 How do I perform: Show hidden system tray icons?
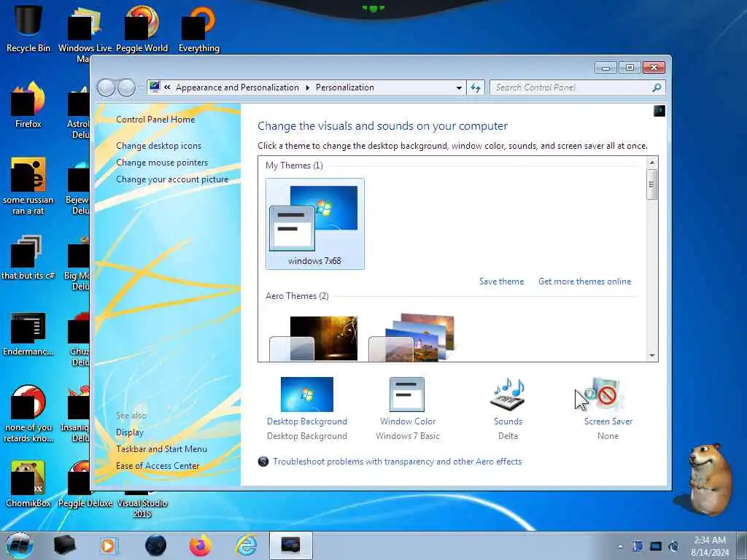[620, 546]
